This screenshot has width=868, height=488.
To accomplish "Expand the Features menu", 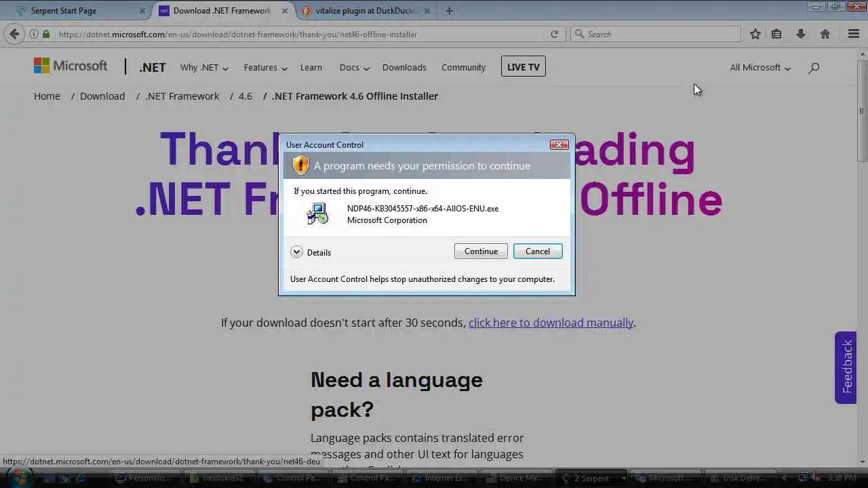I will pyautogui.click(x=266, y=67).
